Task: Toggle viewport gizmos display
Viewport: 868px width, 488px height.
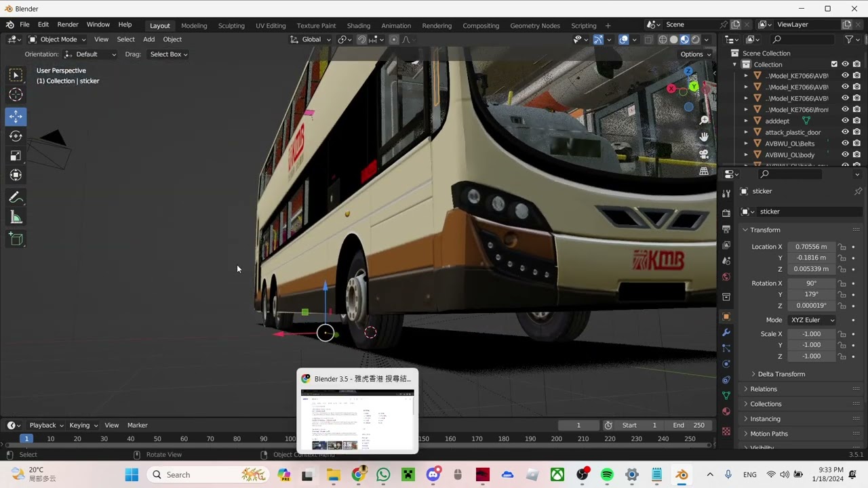Action: [598, 39]
